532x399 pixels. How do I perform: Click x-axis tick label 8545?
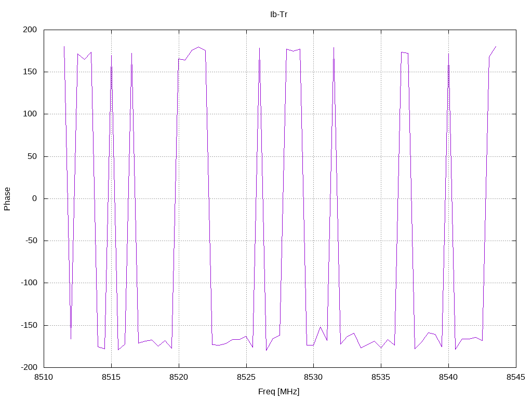(516, 377)
